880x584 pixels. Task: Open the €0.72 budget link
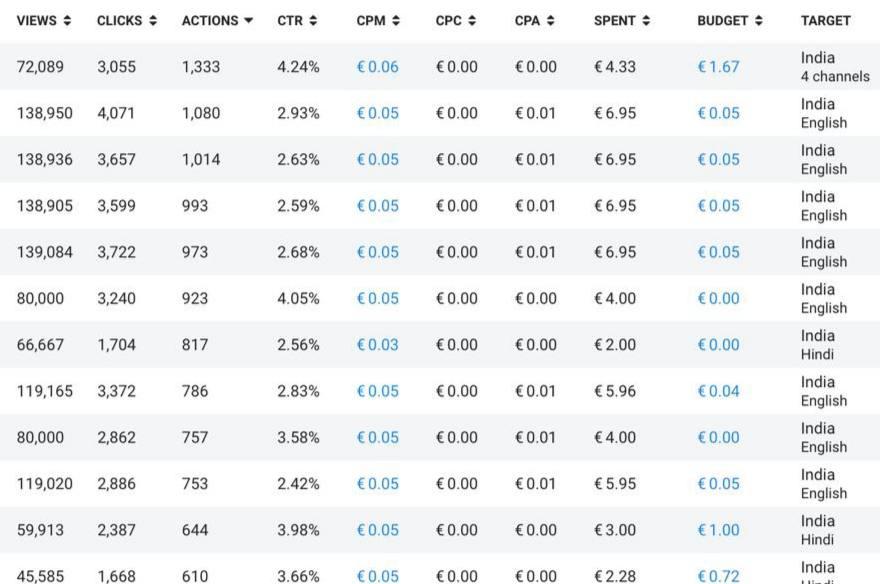pyautogui.click(x=718, y=575)
